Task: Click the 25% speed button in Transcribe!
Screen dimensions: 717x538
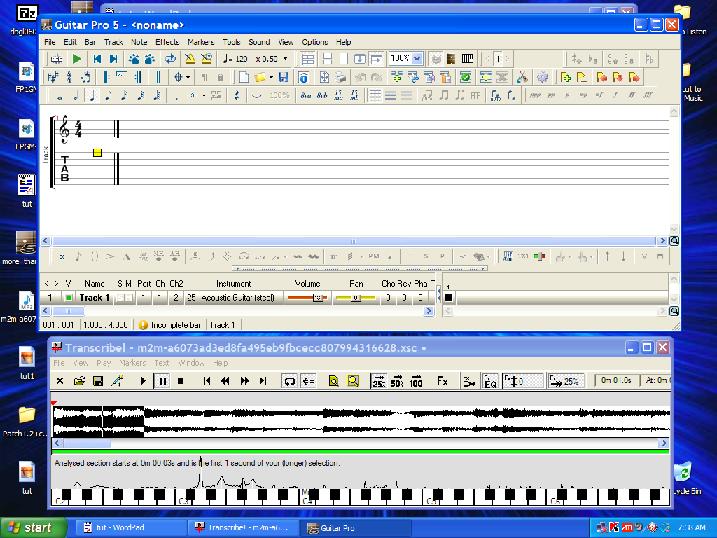Action: click(379, 381)
